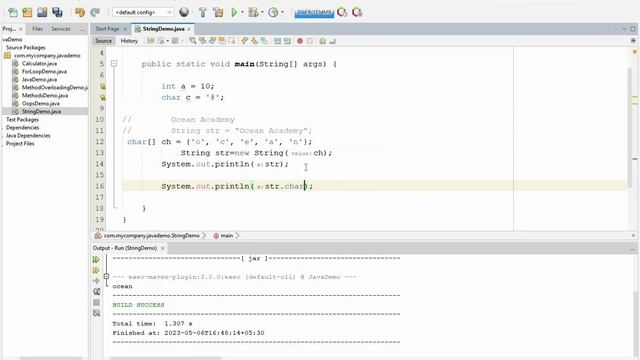Screen dimensions: 640x360
Task: Click the Debug Project icon
Action: 253,12
